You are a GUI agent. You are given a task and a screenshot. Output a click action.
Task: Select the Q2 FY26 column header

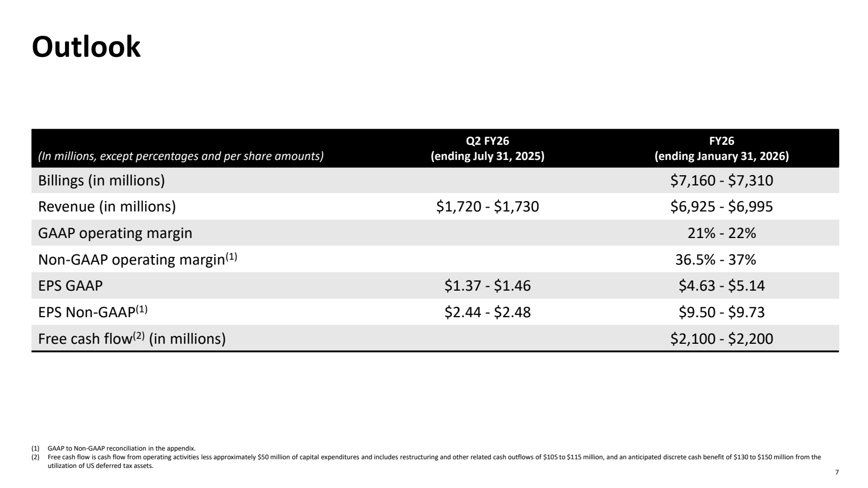[488, 149]
